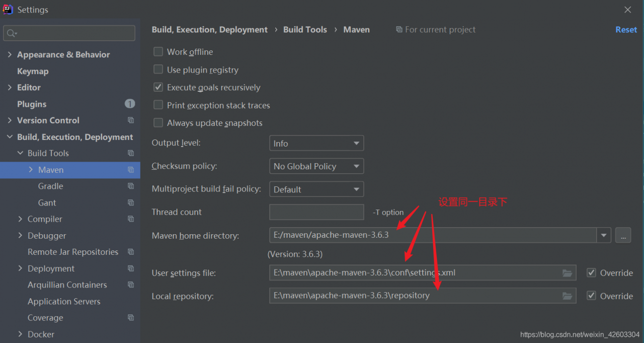This screenshot has width=644, height=343.
Task: Open Arquillian Containers settings
Action: (67, 285)
